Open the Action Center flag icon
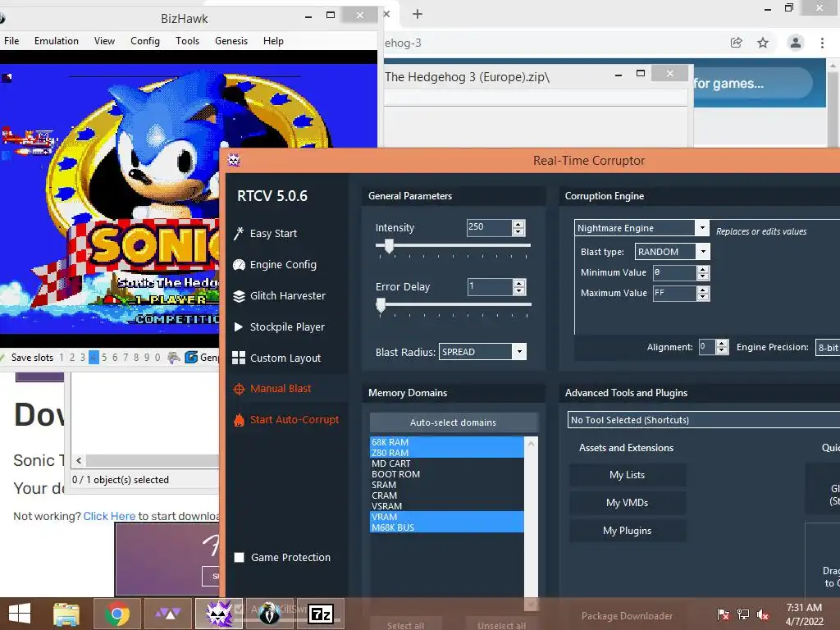The width and height of the screenshot is (840, 630). [723, 614]
